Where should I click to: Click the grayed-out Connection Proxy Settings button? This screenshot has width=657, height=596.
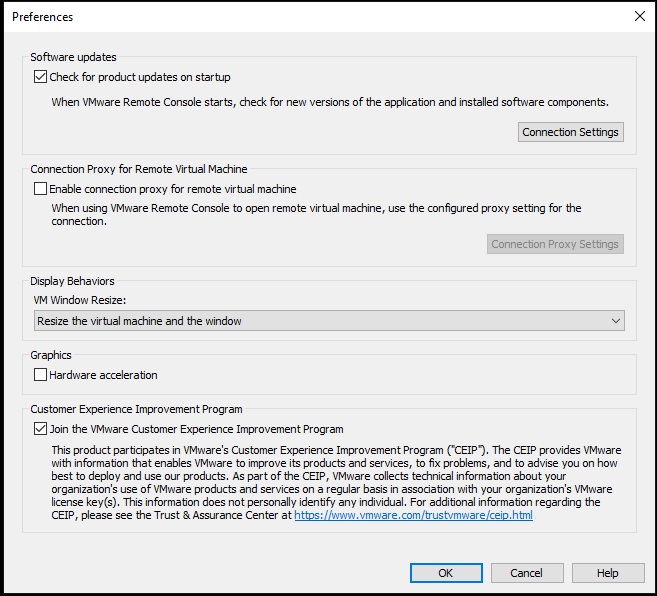pyautogui.click(x=556, y=244)
